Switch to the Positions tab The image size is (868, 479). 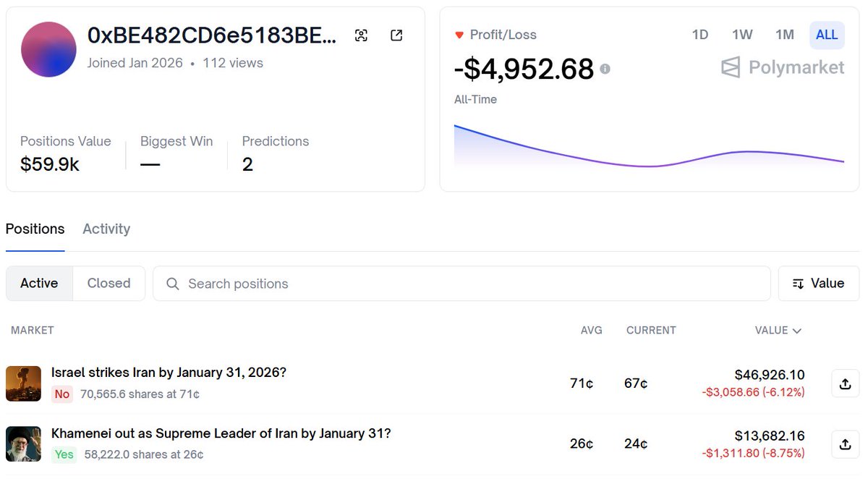coord(35,229)
